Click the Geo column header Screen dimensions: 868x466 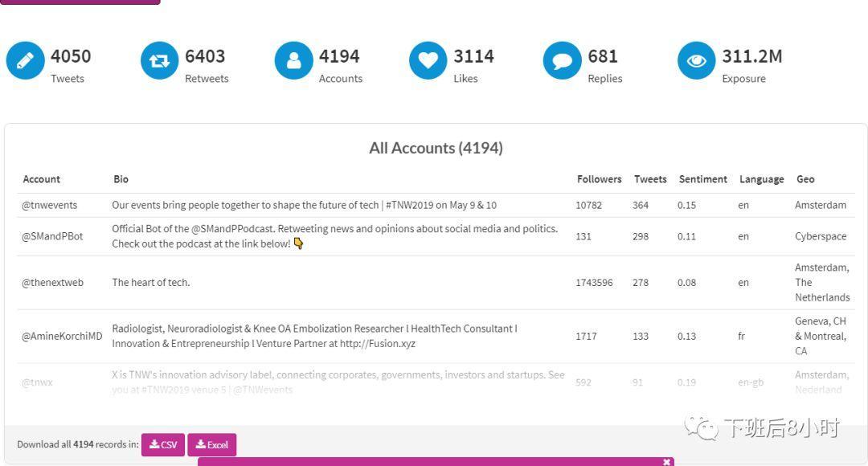click(805, 179)
